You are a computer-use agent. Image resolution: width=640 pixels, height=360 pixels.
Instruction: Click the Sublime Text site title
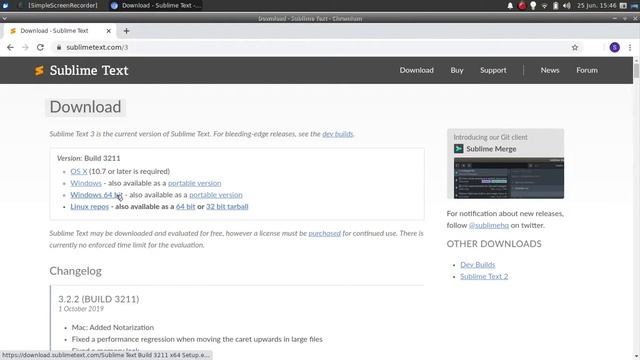pos(89,71)
